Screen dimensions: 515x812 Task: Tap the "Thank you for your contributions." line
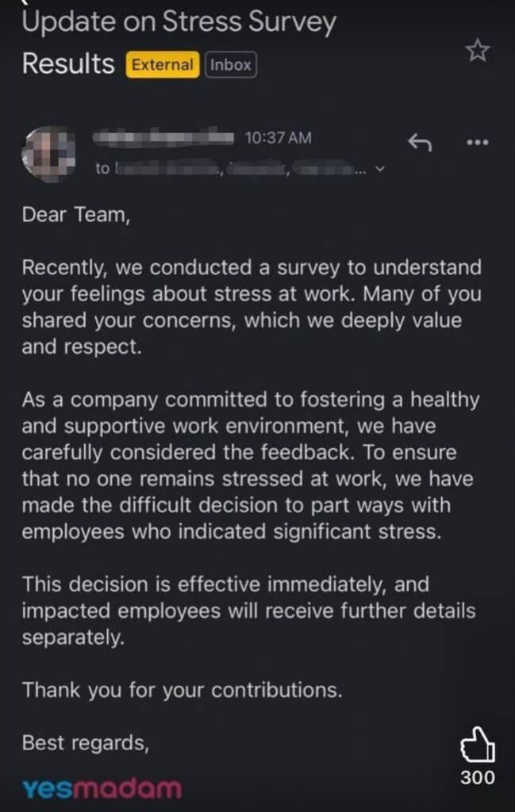point(182,691)
